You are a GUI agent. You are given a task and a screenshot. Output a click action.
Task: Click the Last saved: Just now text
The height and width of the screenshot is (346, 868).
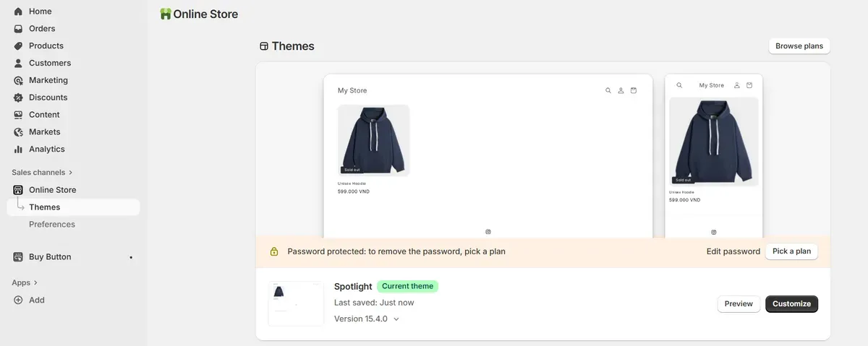(x=374, y=303)
